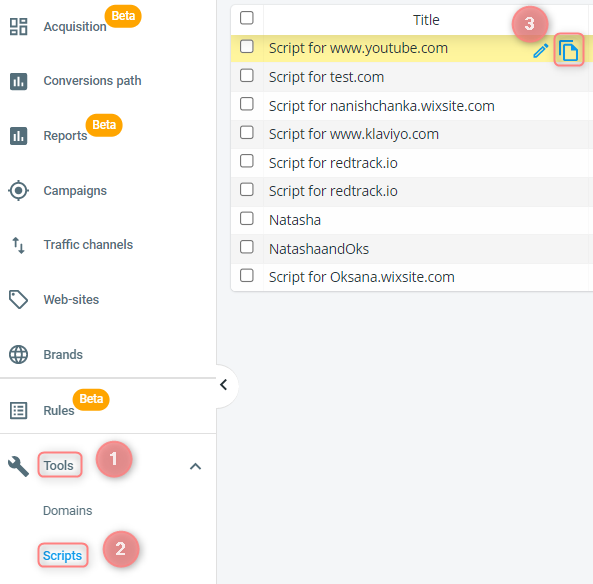Viewport: 593px width, 584px height.
Task: Click the Web-sites tag icon
Action: point(19,300)
